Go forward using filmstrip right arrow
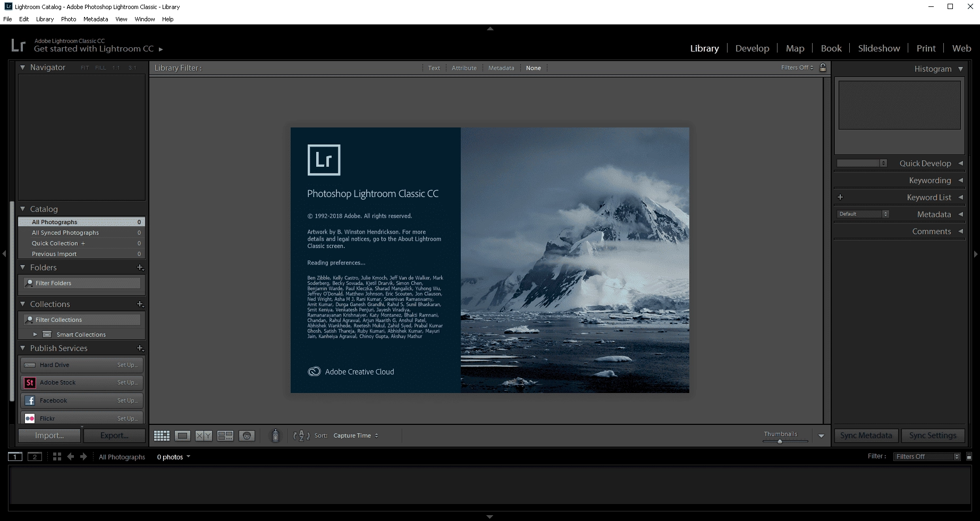Image resolution: width=980 pixels, height=521 pixels. (83, 457)
